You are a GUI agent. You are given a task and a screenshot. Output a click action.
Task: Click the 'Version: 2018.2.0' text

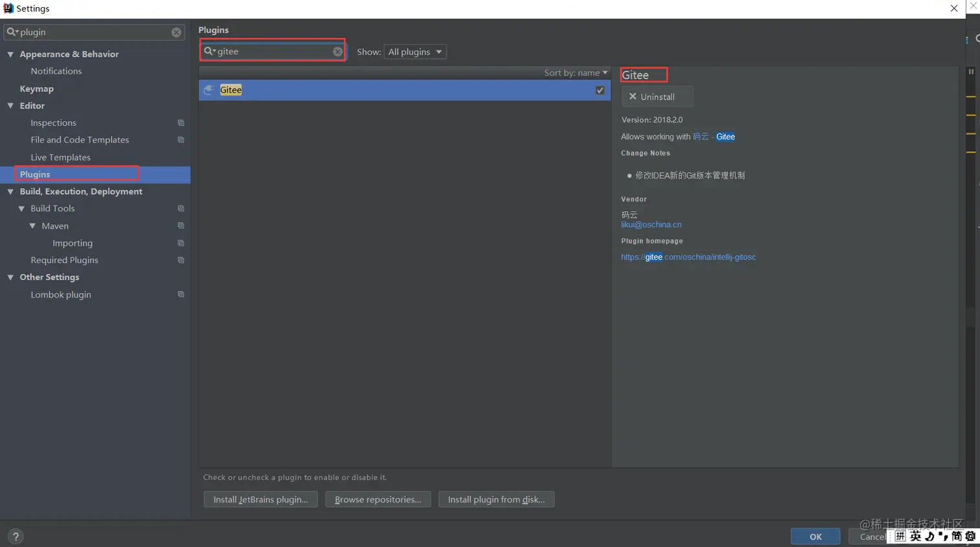652,120
